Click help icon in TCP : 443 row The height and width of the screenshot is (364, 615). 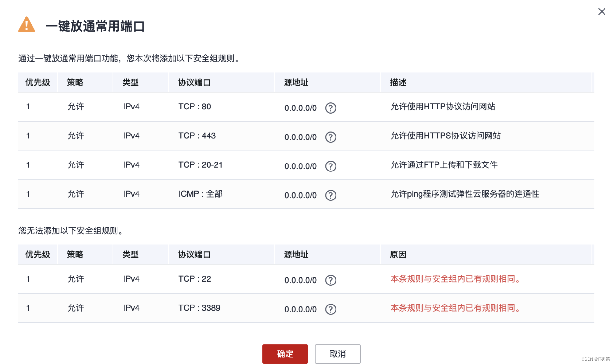point(330,137)
